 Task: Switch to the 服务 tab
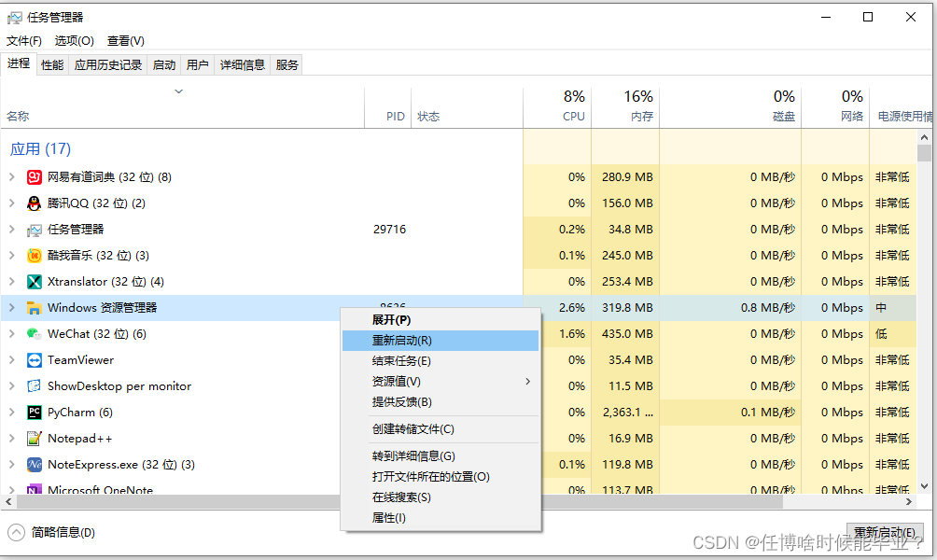(287, 64)
